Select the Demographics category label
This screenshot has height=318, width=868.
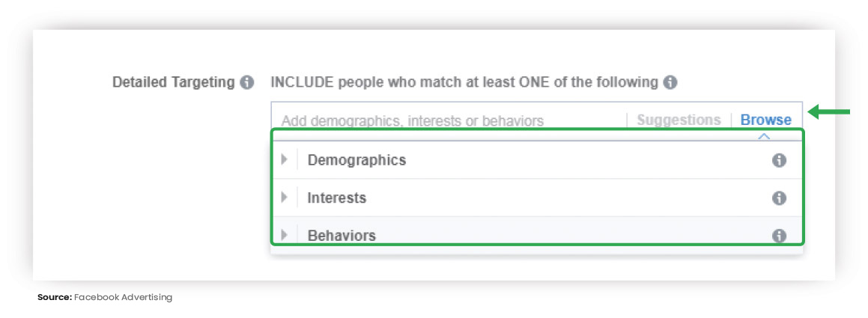click(356, 160)
